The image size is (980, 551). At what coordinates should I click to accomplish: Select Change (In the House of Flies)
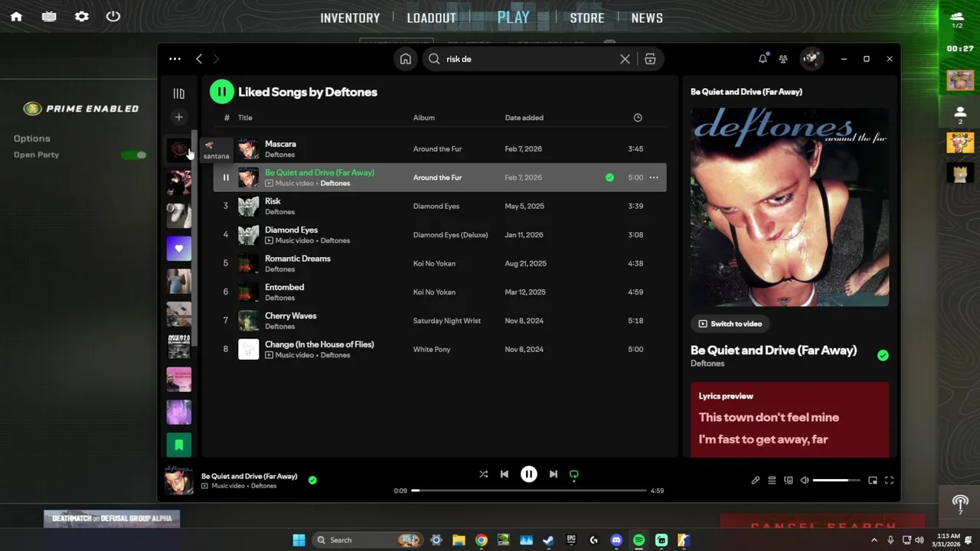click(319, 344)
